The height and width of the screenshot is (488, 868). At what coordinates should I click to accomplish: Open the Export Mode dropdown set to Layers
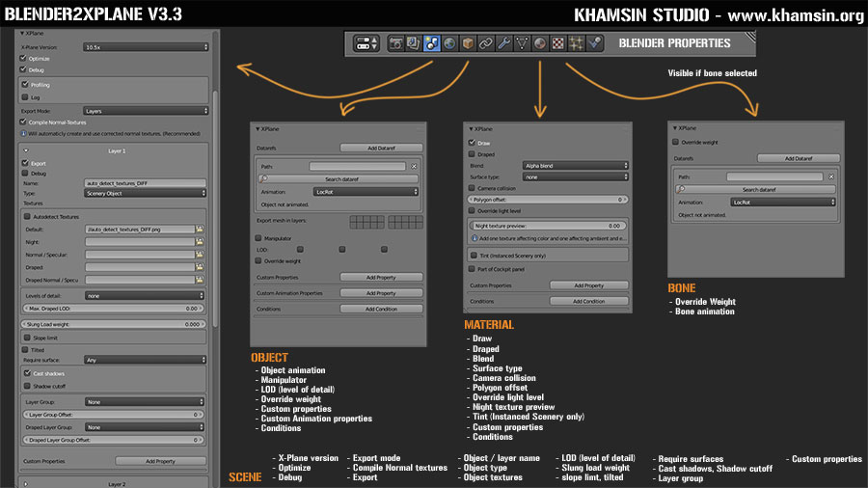pyautogui.click(x=146, y=111)
